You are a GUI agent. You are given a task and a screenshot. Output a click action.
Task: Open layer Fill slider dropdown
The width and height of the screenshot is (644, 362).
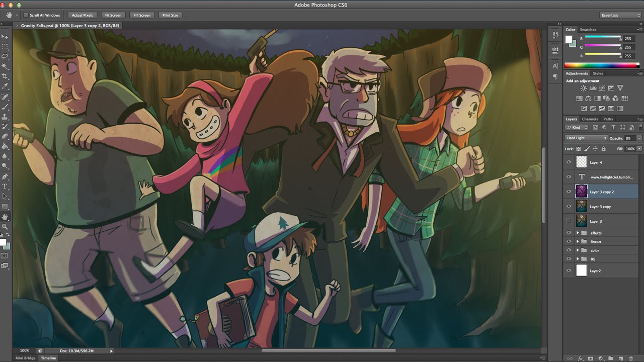[x=639, y=149]
